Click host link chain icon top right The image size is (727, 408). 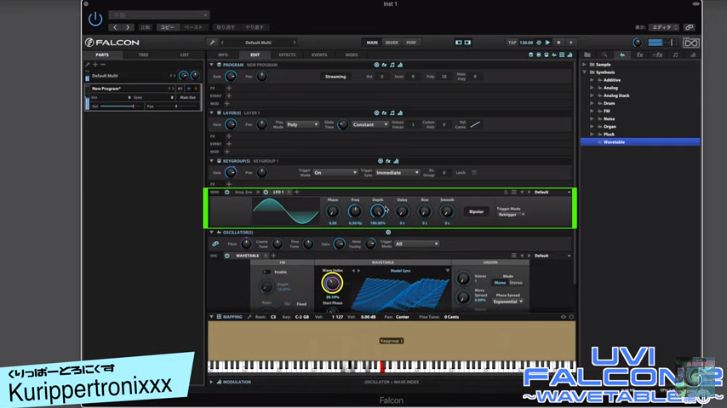[x=689, y=27]
